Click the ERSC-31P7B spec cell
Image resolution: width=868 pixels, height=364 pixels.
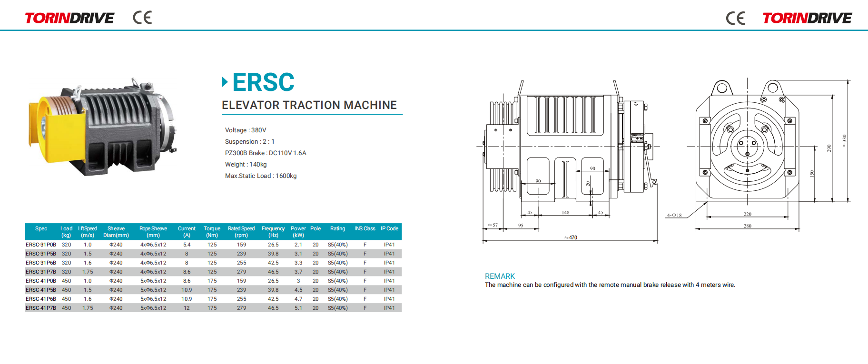click(x=41, y=272)
